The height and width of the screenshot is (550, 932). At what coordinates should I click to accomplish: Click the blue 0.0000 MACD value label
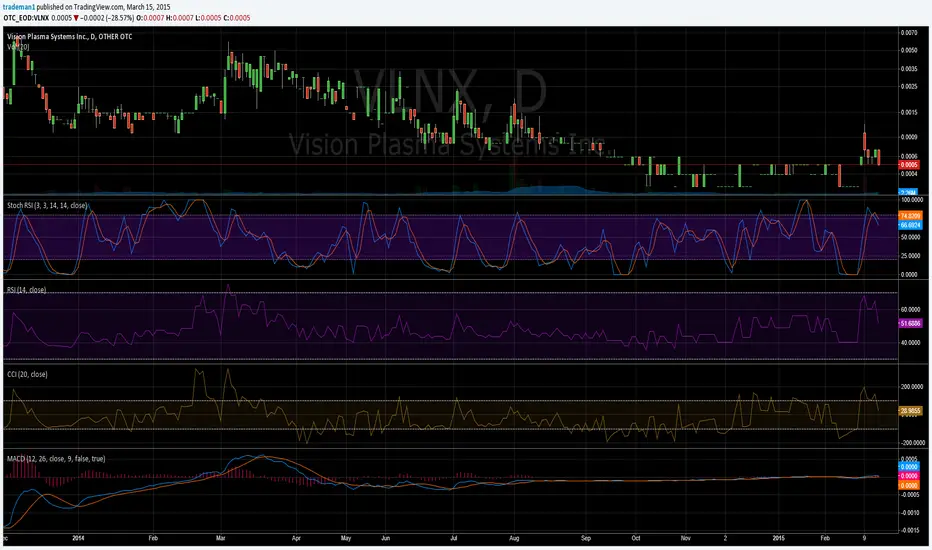click(909, 467)
